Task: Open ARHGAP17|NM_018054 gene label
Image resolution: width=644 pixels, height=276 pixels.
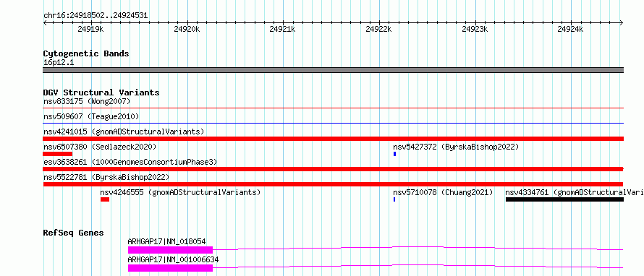Action: [166, 241]
